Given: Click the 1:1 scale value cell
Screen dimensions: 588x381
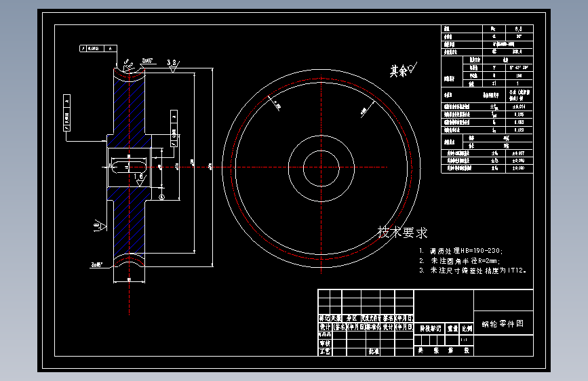Looking at the screenshot, I should pos(467,340).
